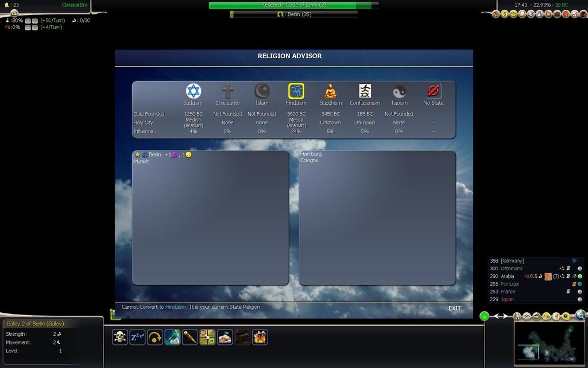Select Ottomans in the scoreboard
The width and height of the screenshot is (588, 368).
(x=512, y=269)
